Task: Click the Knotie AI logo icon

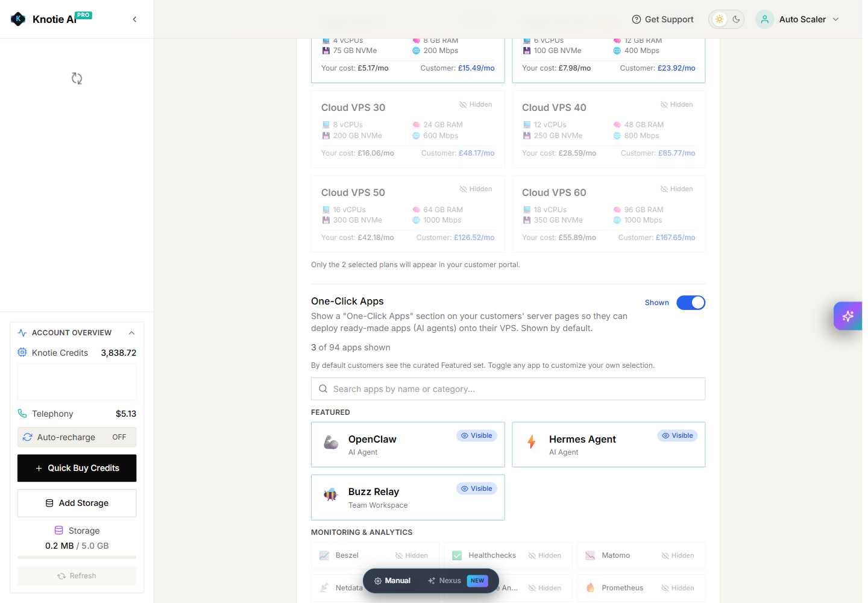Action: coord(18,19)
